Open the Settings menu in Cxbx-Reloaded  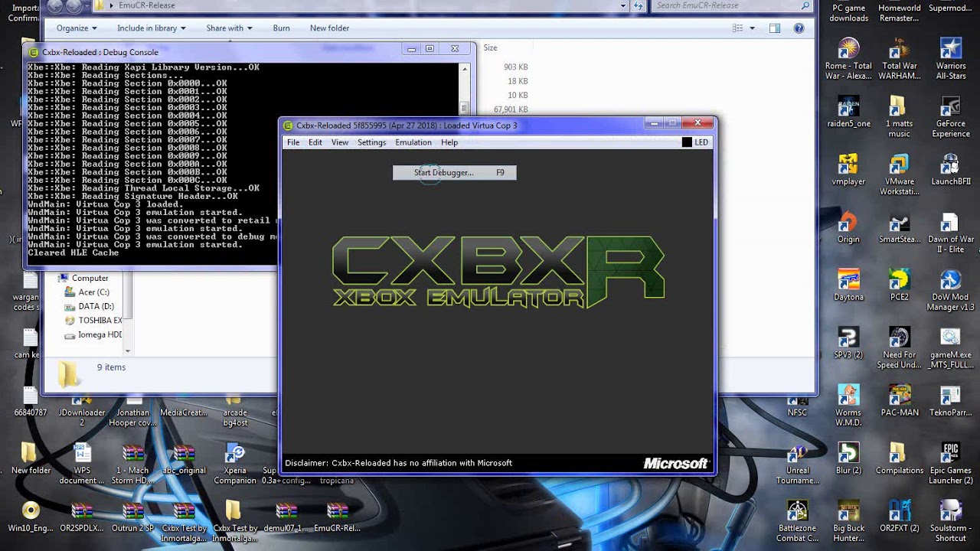[x=371, y=142]
